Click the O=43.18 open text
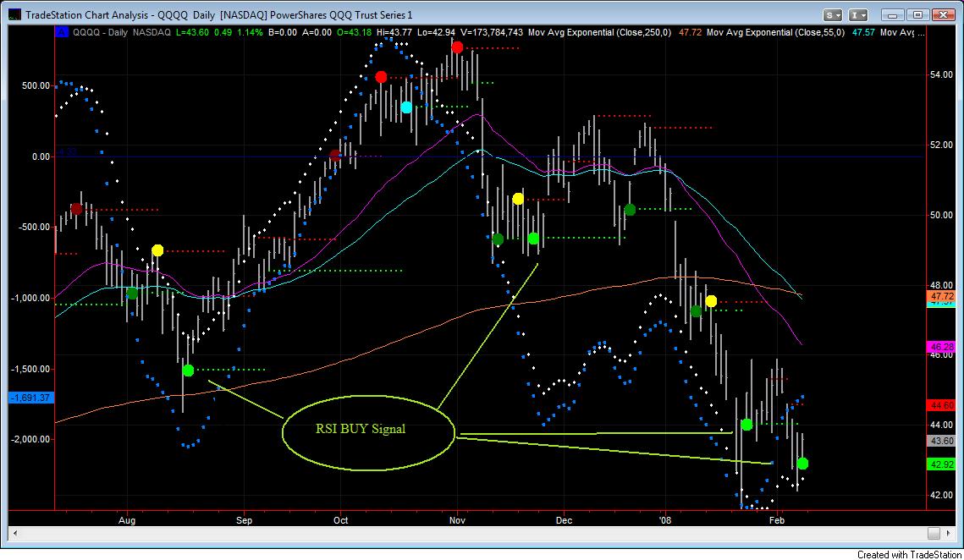This screenshot has height=560, width=964. click(354, 32)
